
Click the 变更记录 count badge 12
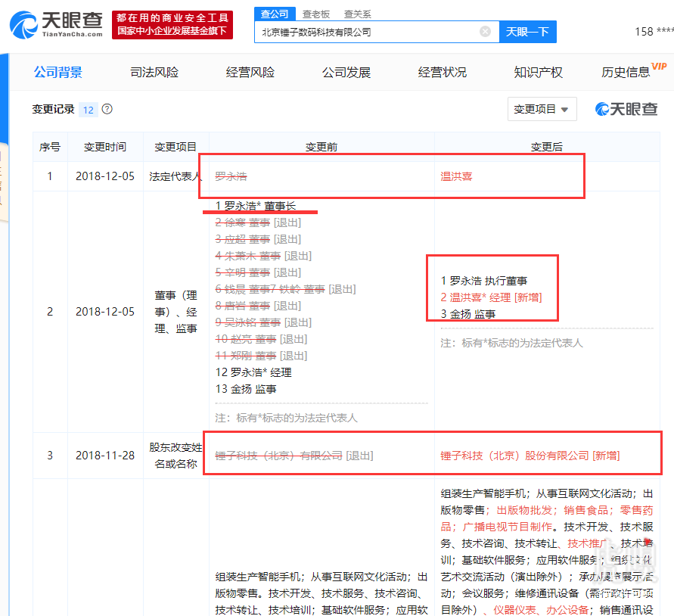pos(88,110)
